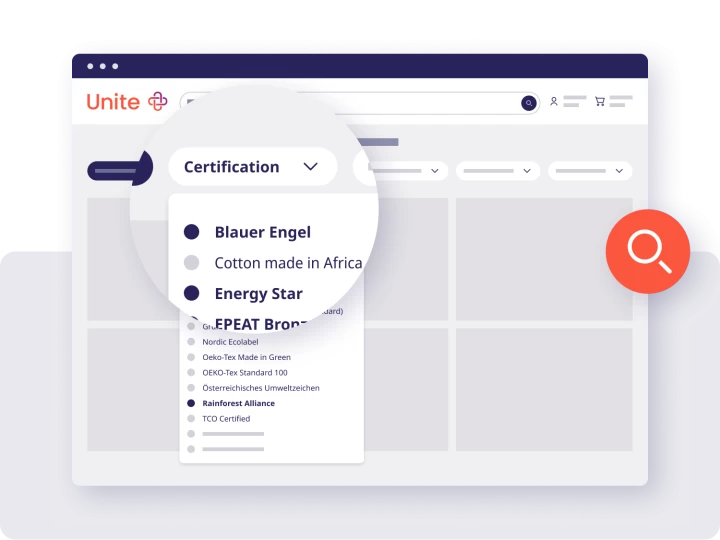
Task: Deselect the Rainforest Alliance filter
Action: 238,403
